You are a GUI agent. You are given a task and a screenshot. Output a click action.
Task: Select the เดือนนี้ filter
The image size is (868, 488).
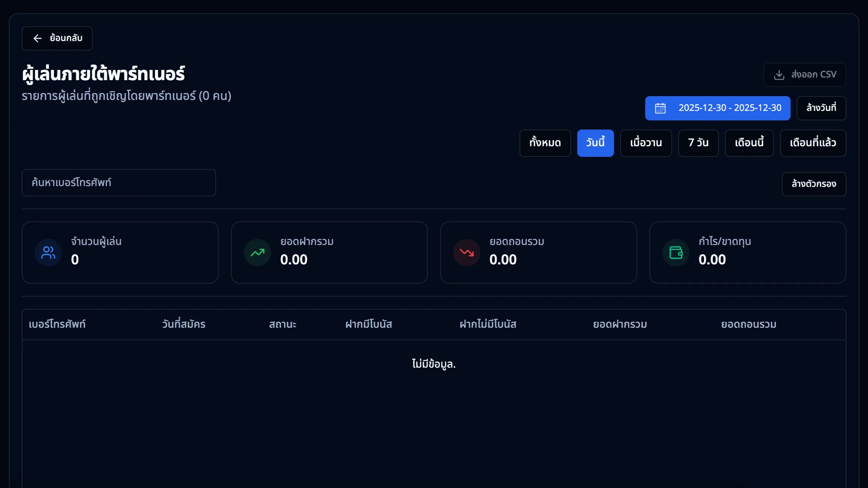[749, 143]
